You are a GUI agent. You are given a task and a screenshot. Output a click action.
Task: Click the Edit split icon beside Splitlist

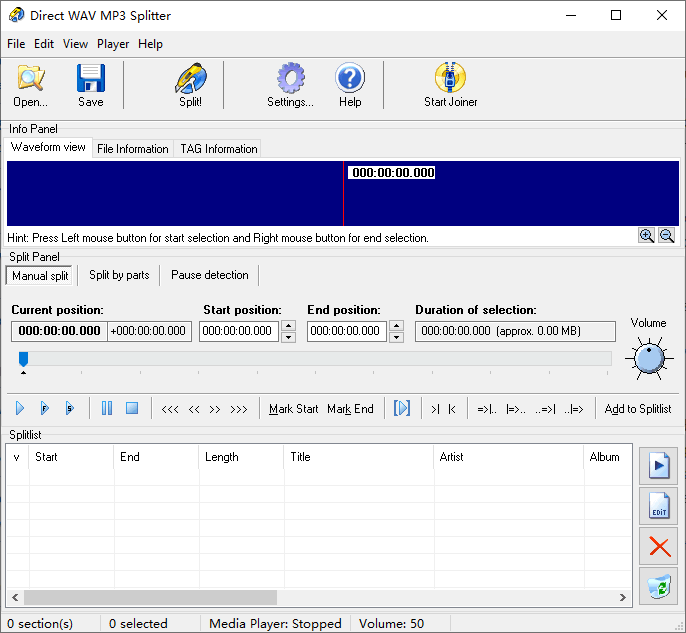[x=659, y=506]
